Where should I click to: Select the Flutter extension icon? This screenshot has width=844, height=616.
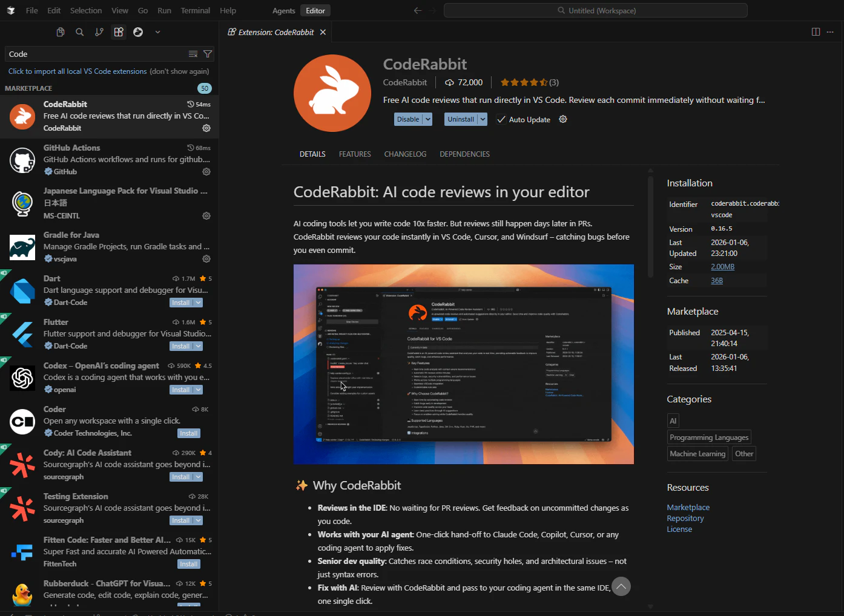click(22, 334)
